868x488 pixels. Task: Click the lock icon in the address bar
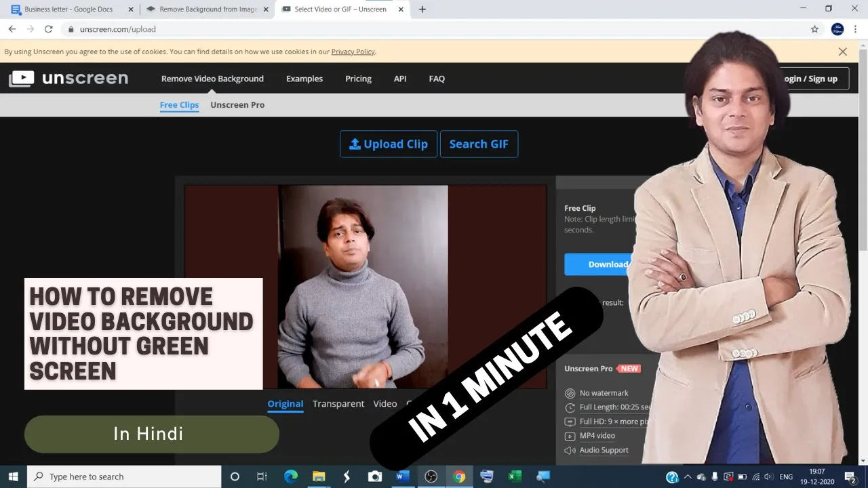(x=71, y=29)
